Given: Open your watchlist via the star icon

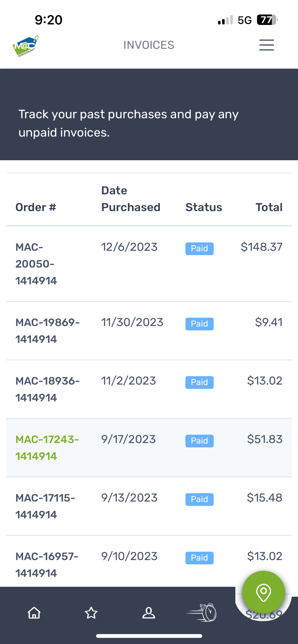Looking at the screenshot, I should 91,613.
